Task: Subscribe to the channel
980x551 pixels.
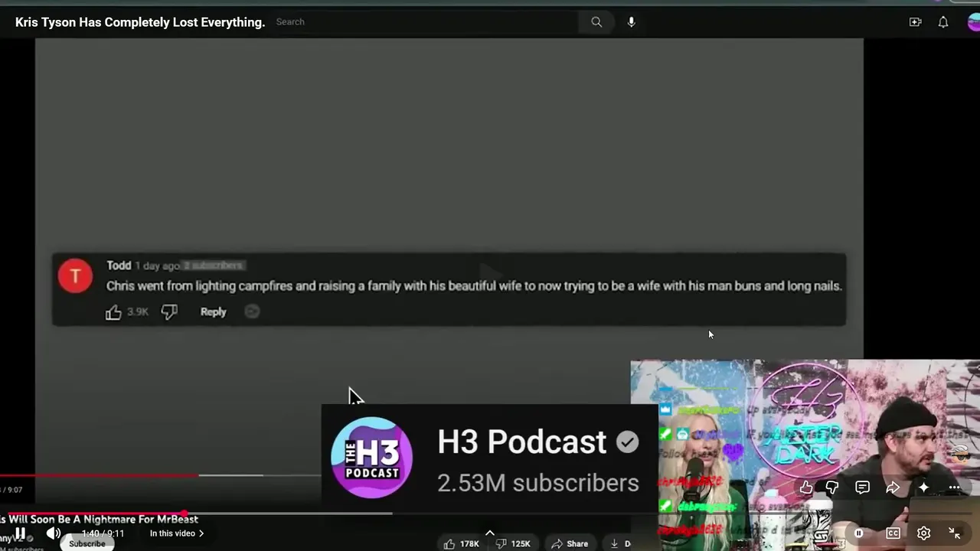Action: [87, 543]
